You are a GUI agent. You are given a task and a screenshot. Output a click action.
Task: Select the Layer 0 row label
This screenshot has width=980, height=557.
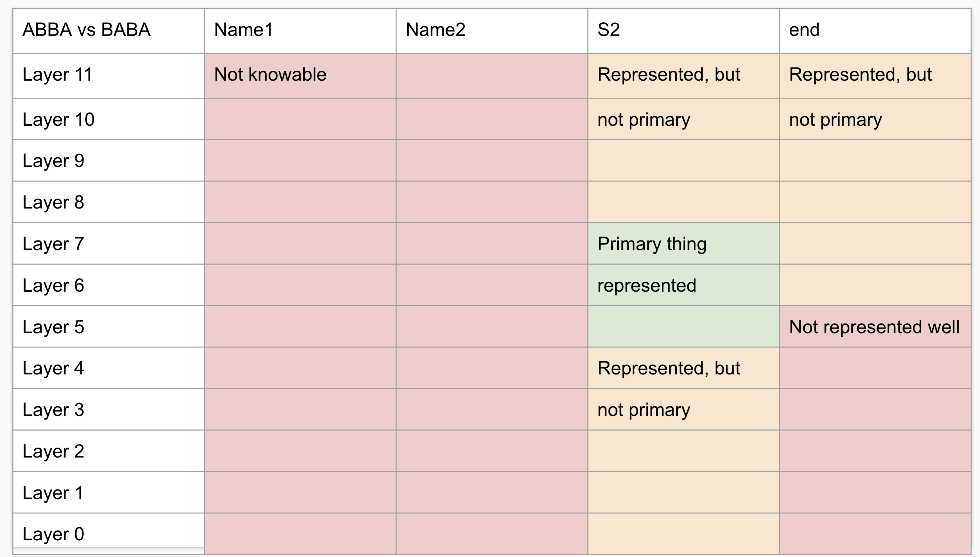[53, 534]
